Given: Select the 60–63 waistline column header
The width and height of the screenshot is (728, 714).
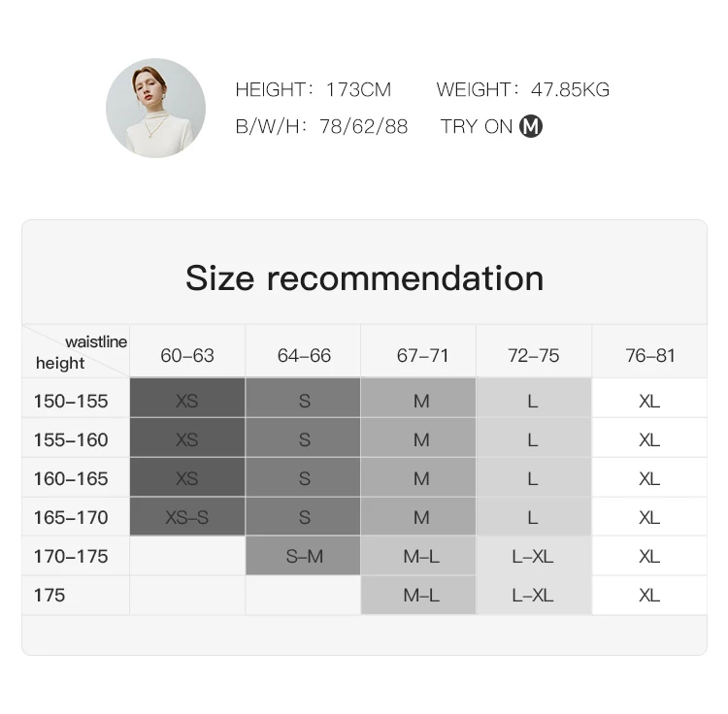Looking at the screenshot, I should coord(187,356).
